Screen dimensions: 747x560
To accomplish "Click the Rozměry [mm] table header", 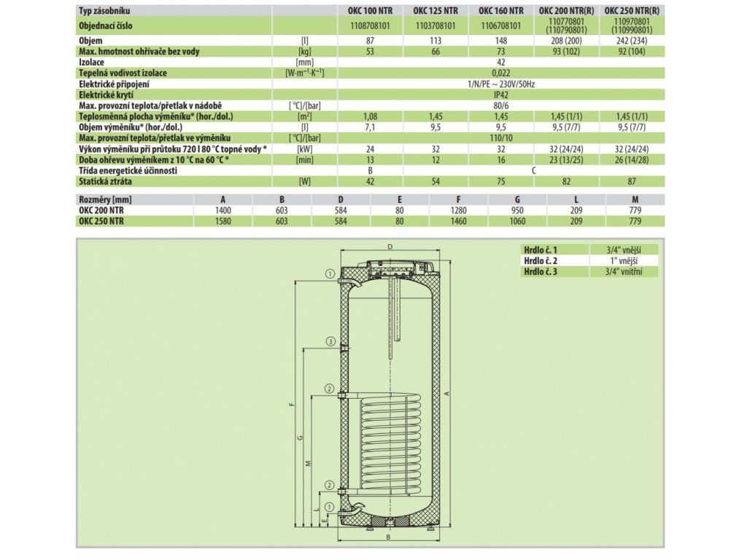I will (x=105, y=200).
